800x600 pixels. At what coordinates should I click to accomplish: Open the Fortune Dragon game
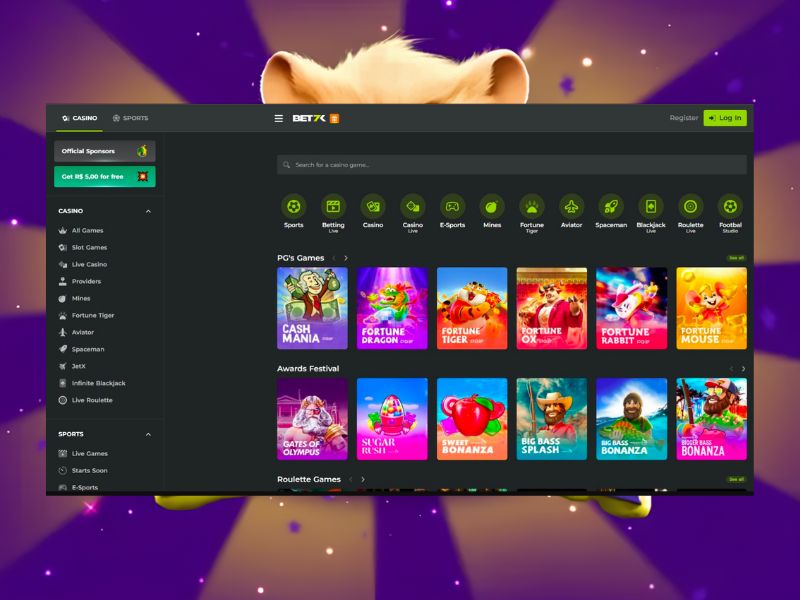tap(392, 308)
